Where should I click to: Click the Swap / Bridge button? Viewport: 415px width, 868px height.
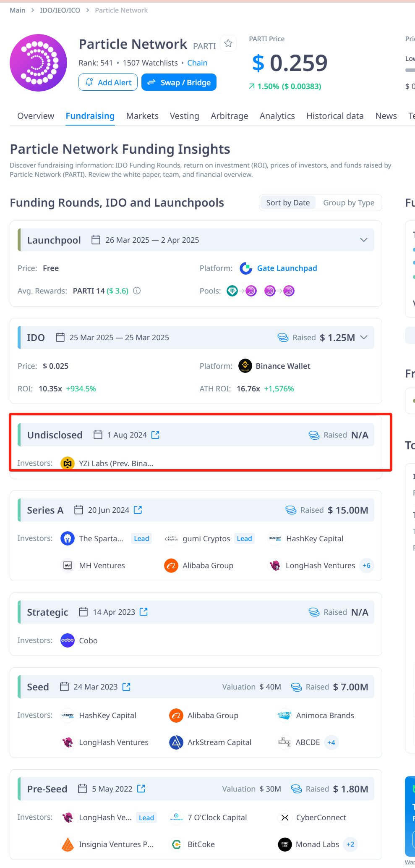tap(179, 82)
